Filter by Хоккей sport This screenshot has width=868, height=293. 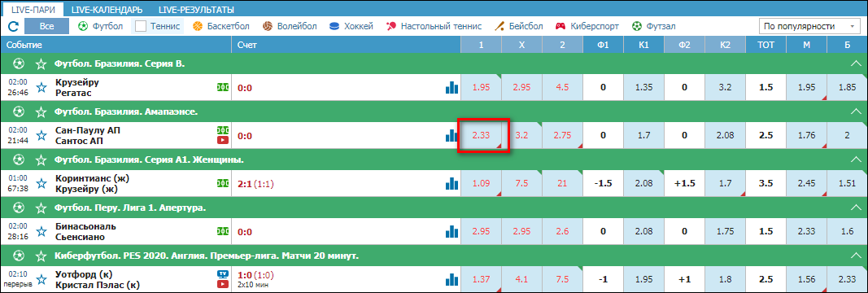[x=351, y=26]
